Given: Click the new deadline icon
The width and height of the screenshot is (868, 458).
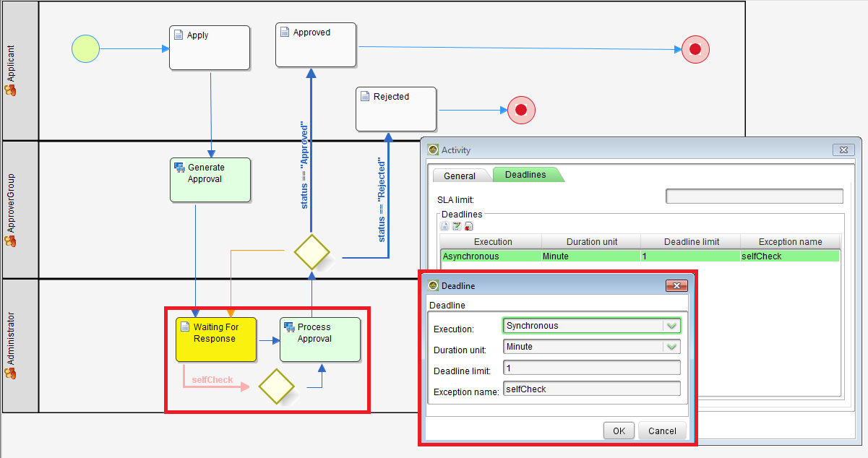Looking at the screenshot, I should point(445,226).
